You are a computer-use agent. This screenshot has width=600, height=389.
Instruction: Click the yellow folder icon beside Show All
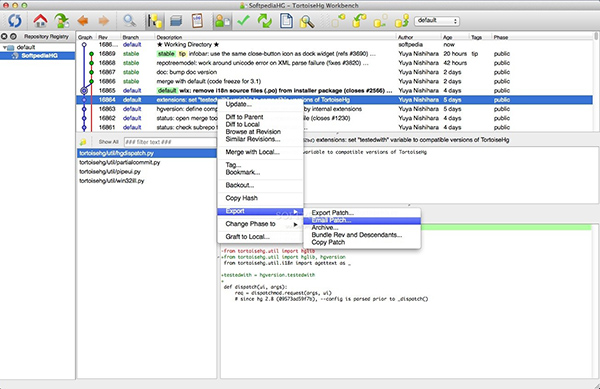[83, 142]
